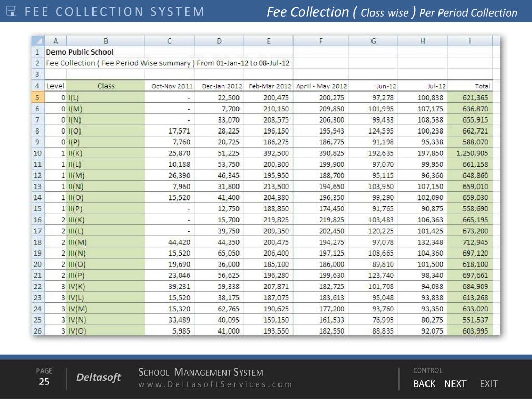
Task: Click the save disk icon in header
Action: (11, 11)
